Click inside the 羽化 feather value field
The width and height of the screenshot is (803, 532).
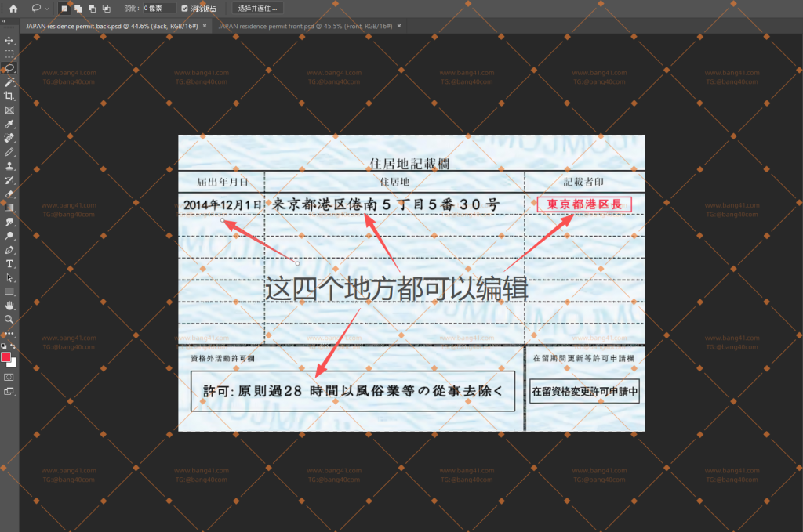(x=162, y=8)
